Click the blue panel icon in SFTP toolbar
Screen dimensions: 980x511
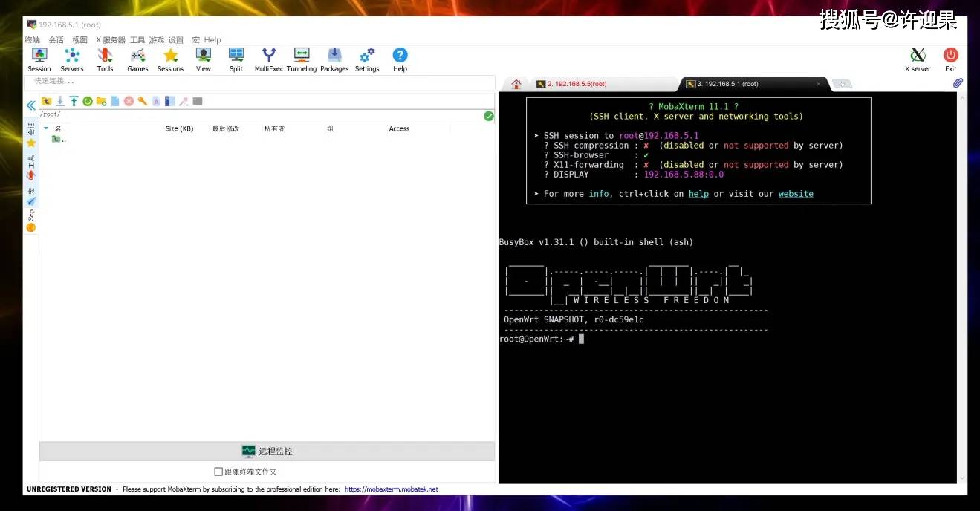click(x=169, y=101)
